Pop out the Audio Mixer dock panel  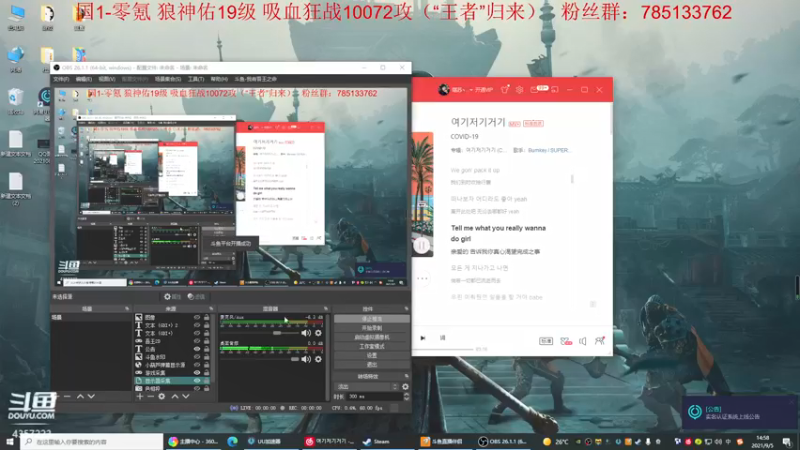pos(326,309)
